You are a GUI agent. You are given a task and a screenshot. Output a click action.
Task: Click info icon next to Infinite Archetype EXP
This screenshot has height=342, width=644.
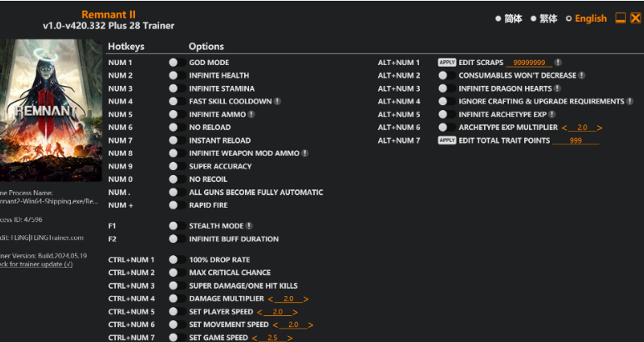click(x=552, y=114)
